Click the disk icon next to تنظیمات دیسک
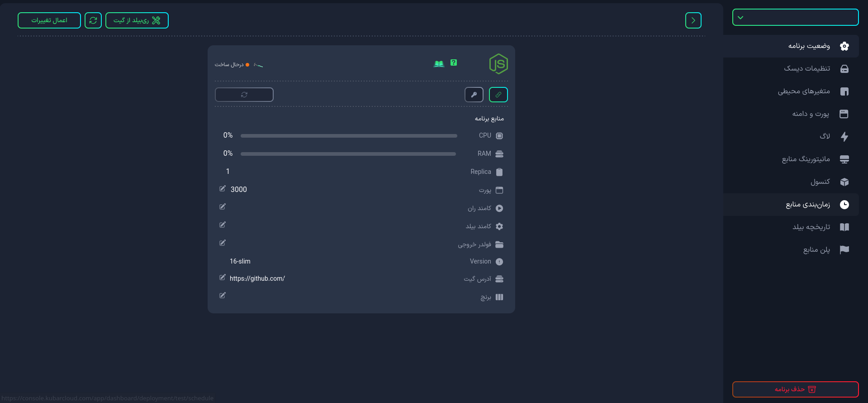Screen dimensions: 868x403 tap(844, 69)
